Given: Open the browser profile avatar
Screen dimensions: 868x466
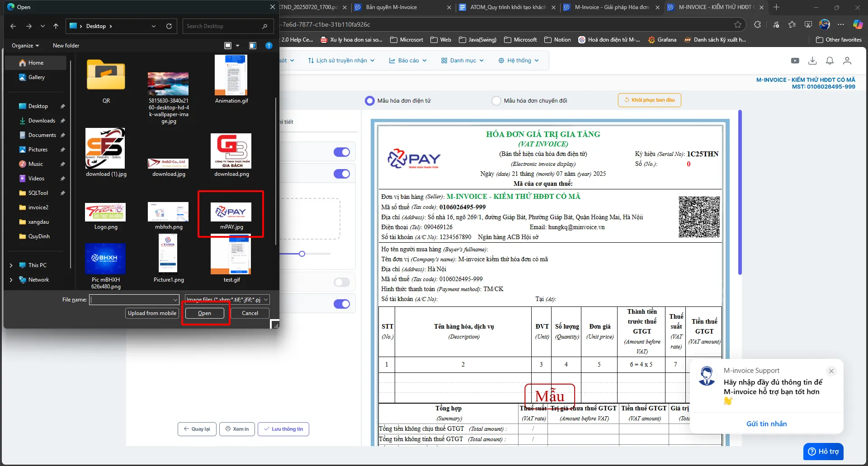Looking at the screenshot, I should (825, 24).
